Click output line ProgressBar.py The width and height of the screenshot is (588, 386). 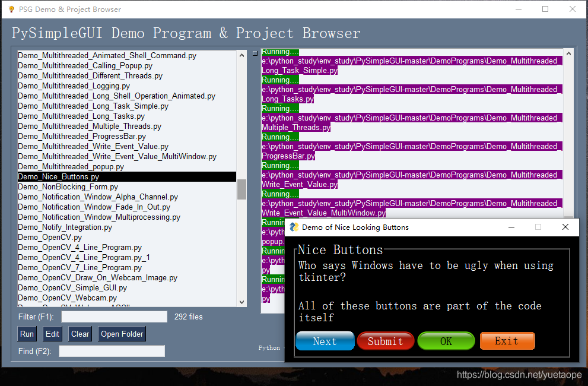pos(288,156)
